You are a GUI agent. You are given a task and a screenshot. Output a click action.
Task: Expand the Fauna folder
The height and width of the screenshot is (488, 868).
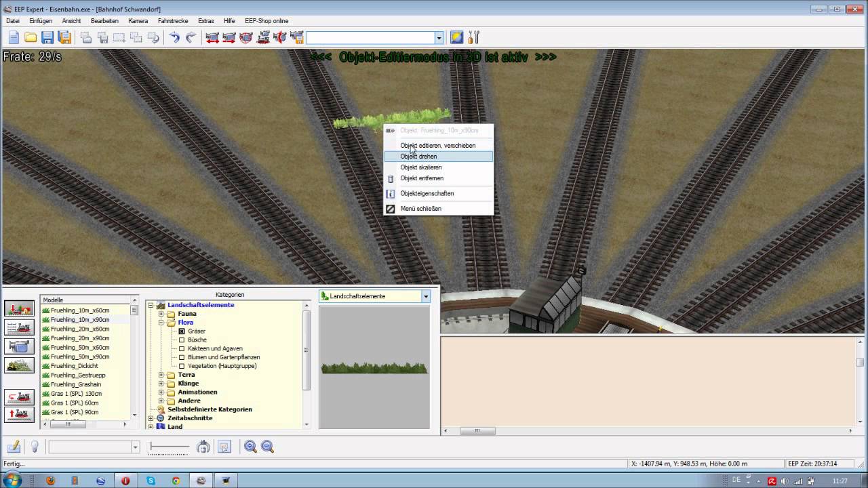click(161, 314)
